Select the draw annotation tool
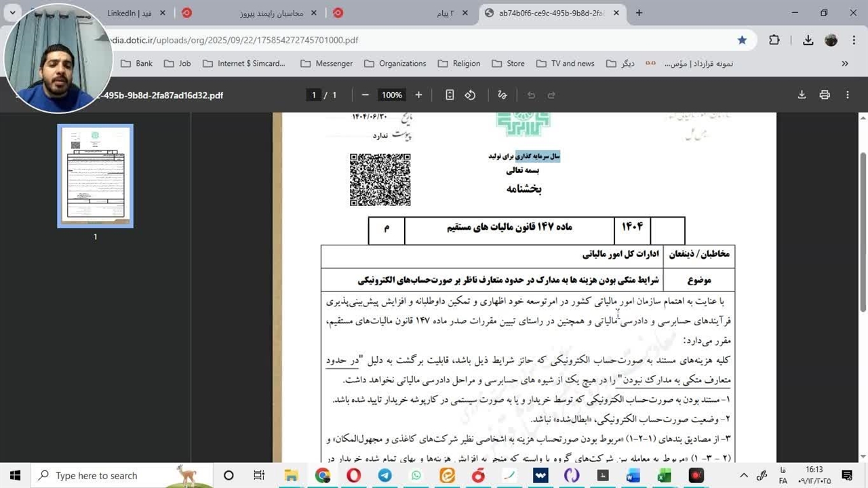Viewport: 868px width, 488px height. point(502,95)
